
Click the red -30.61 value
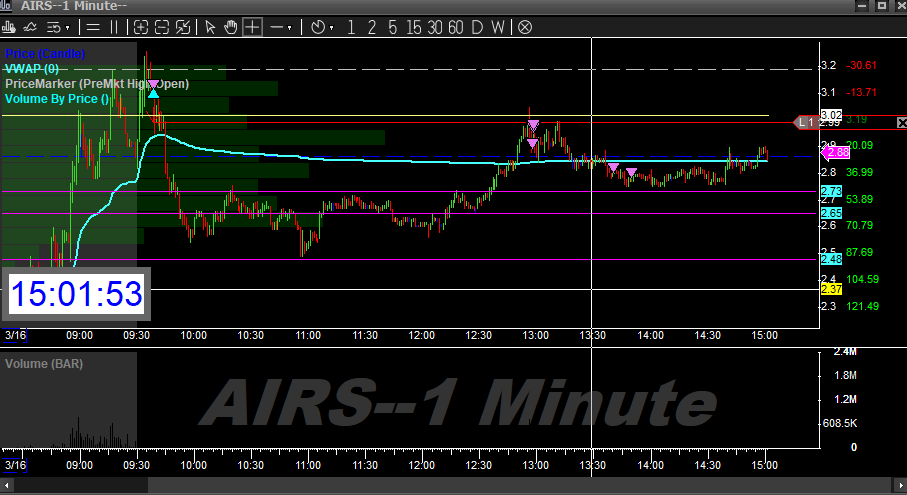861,65
